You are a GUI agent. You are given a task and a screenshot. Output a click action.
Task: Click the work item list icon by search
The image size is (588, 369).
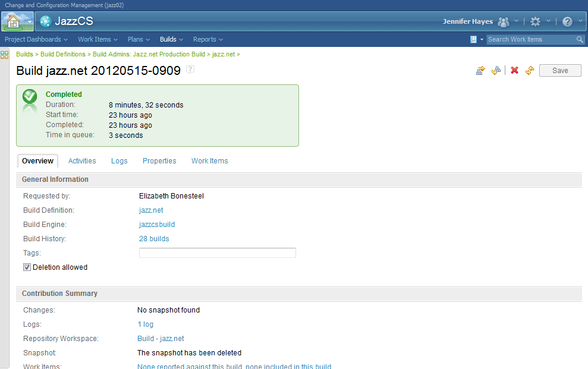coord(474,39)
